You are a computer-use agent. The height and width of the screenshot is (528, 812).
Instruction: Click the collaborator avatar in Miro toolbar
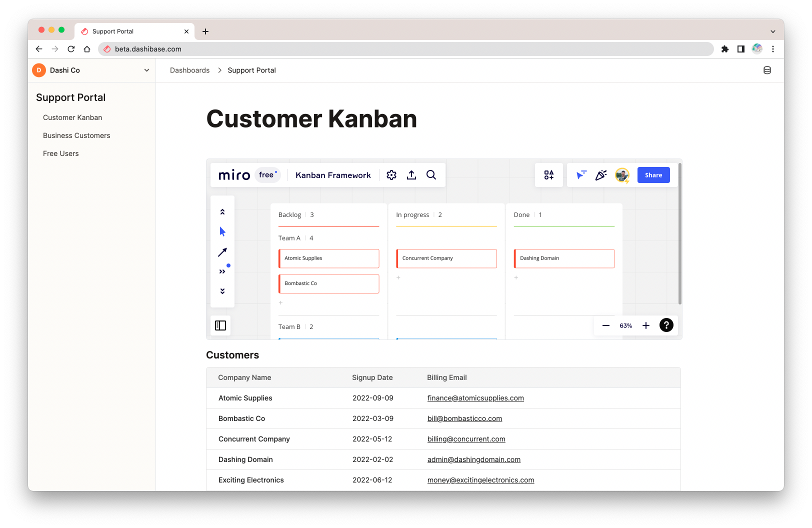coord(622,175)
